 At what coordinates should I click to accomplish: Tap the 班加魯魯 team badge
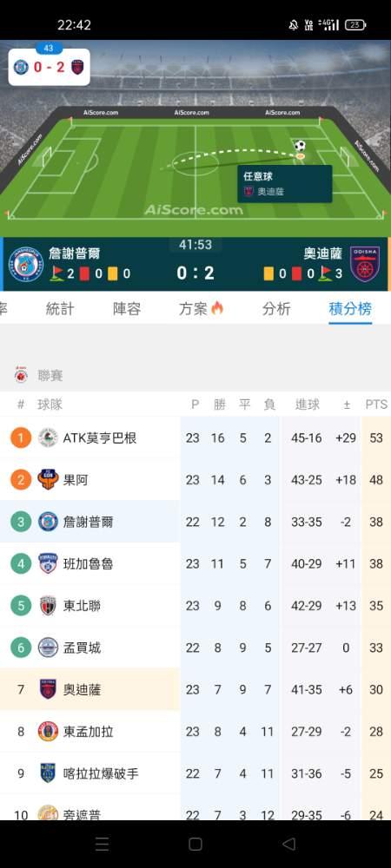click(48, 563)
